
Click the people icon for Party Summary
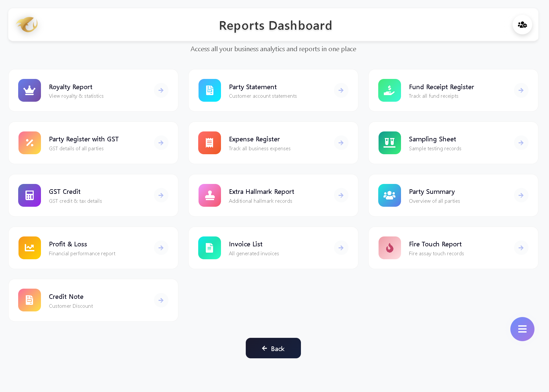389,195
